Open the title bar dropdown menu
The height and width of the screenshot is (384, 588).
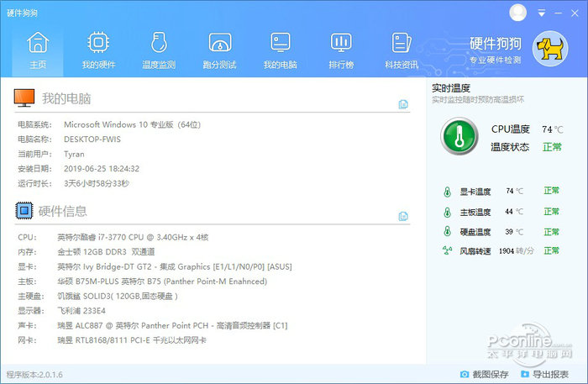tap(542, 13)
